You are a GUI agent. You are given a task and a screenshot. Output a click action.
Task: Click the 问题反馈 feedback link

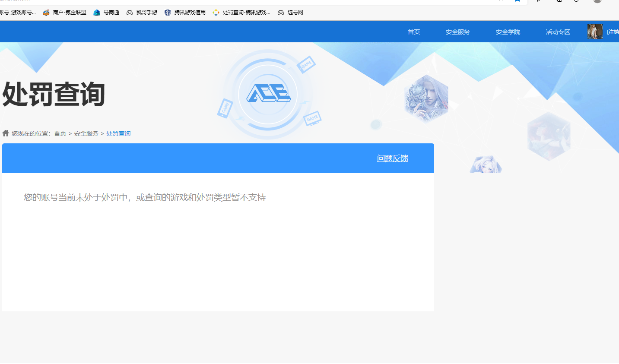[392, 158]
